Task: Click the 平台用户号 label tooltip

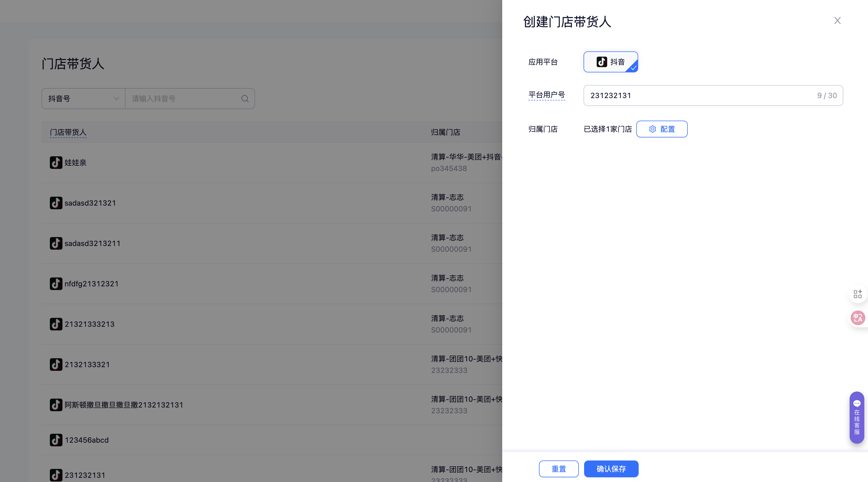Action: click(547, 95)
